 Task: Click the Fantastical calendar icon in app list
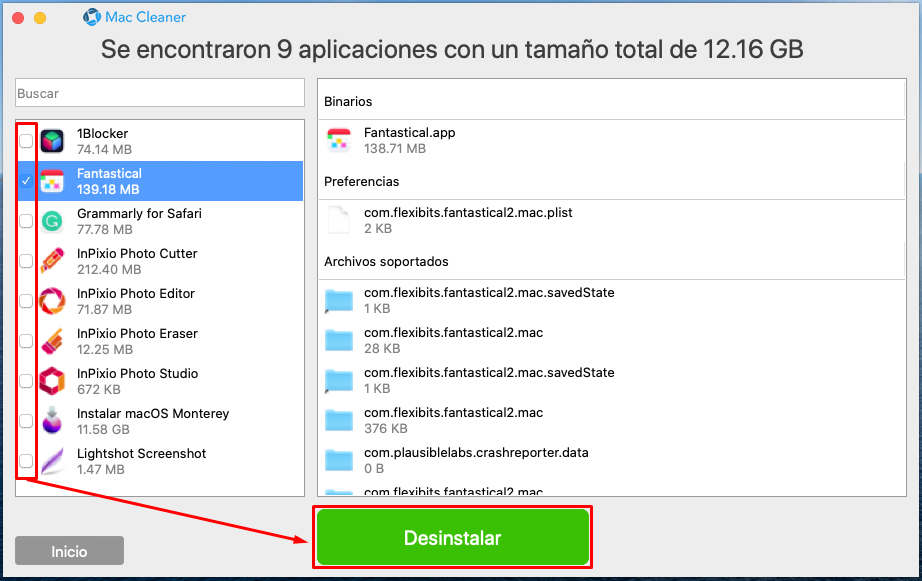coord(52,181)
